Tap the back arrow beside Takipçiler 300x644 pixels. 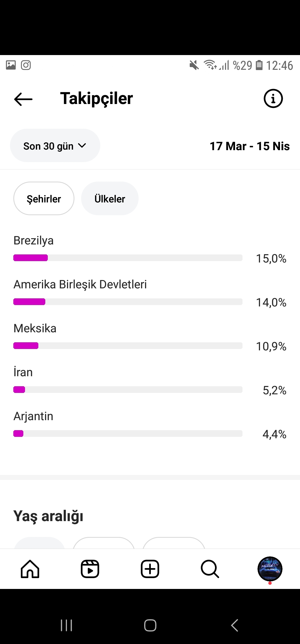[x=23, y=99]
